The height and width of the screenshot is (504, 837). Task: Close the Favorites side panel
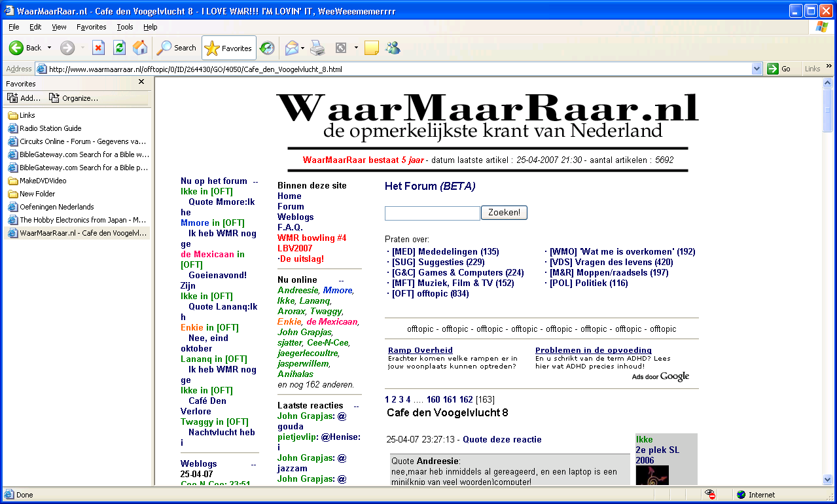[x=141, y=82]
